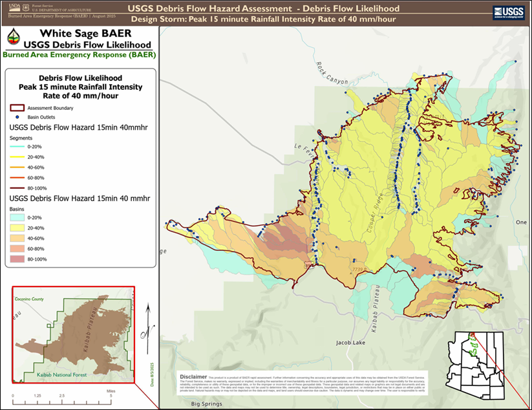The image size is (532, 410).
Task: Click the USDA Forest Service shield logo
Action: pos(26,8)
